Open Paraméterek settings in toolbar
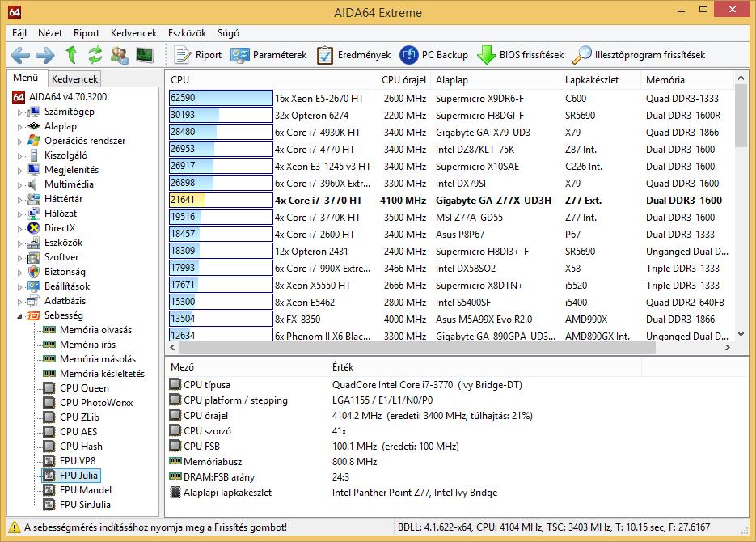The height and width of the screenshot is (542, 756). (x=268, y=55)
